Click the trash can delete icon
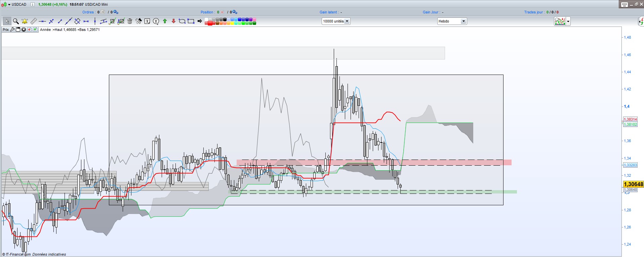This screenshot has height=257, width=644. (x=130, y=21)
